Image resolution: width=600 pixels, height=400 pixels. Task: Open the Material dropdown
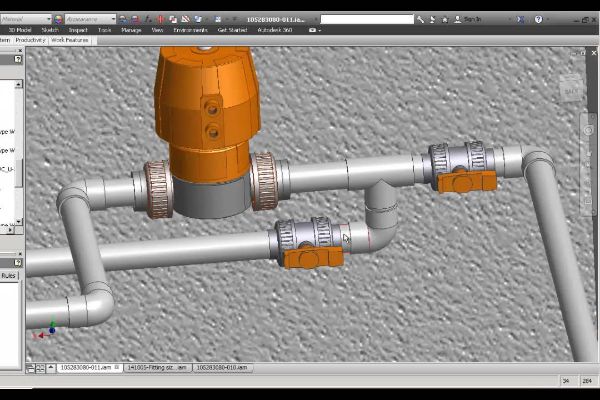click(28, 19)
